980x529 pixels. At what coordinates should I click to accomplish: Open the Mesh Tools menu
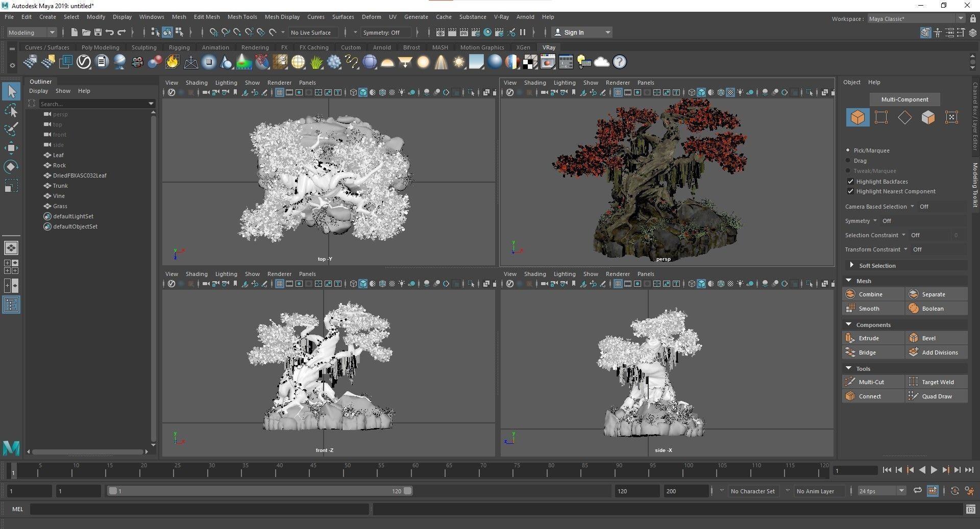(242, 17)
